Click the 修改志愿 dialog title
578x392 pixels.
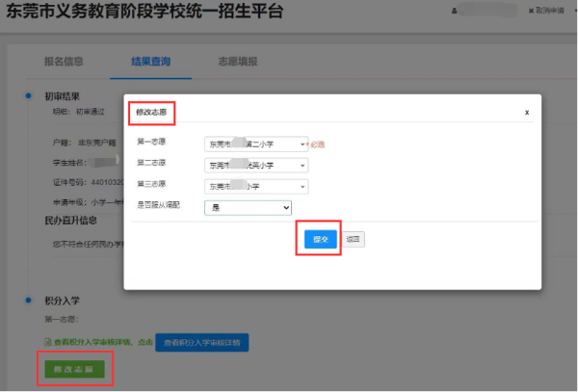151,112
